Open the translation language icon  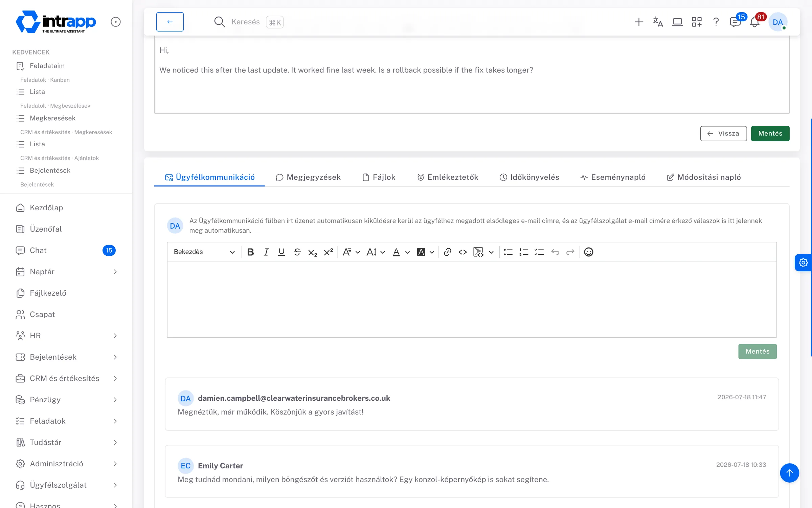(658, 22)
